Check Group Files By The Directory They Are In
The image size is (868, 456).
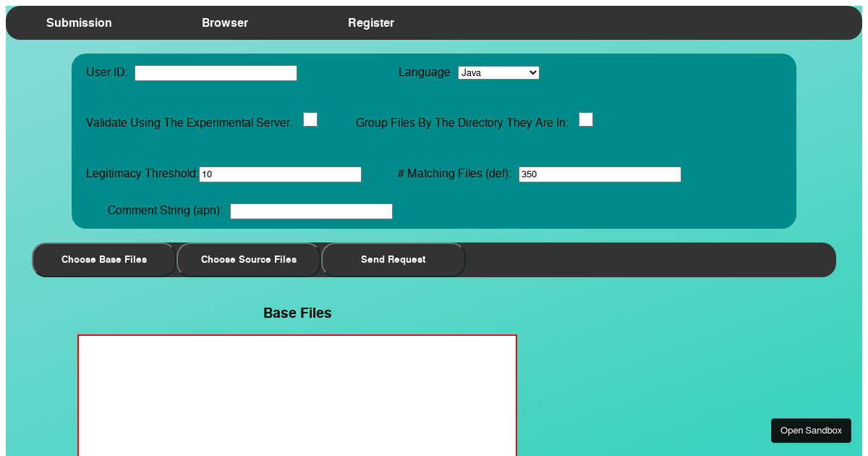tap(586, 119)
